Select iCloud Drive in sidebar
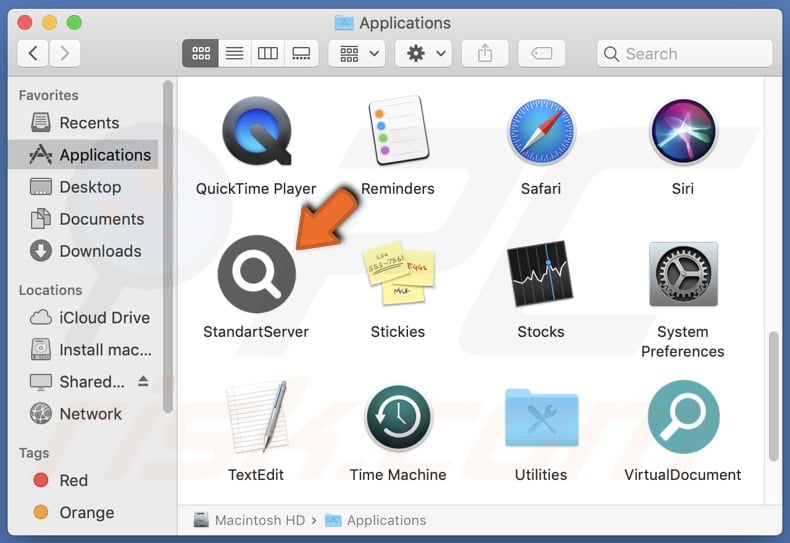 coord(104,317)
